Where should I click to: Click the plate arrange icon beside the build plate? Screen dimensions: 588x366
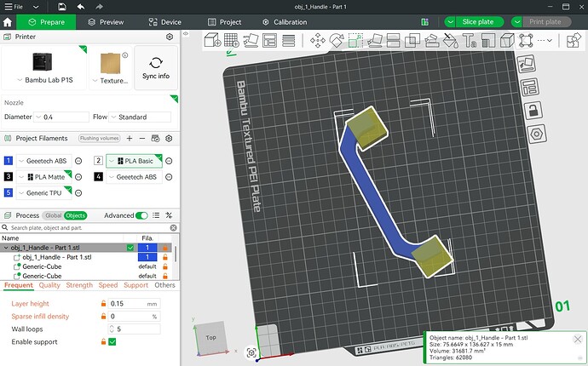pyautogui.click(x=530, y=87)
